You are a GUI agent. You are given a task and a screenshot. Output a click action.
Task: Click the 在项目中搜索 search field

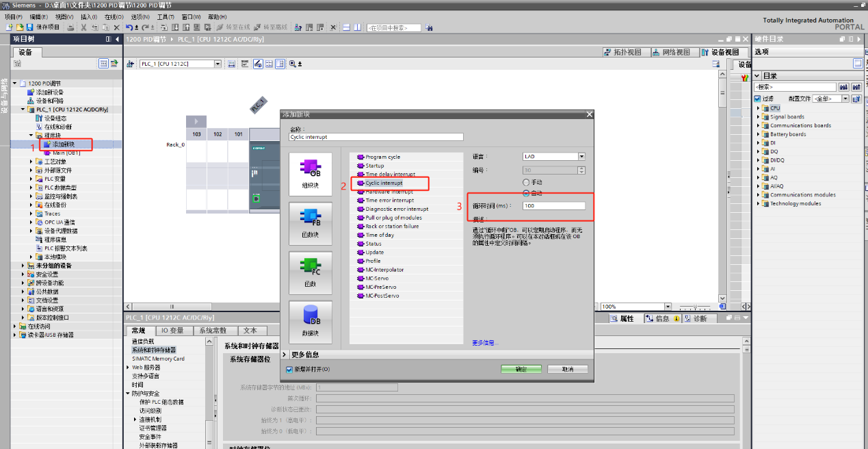click(x=395, y=28)
